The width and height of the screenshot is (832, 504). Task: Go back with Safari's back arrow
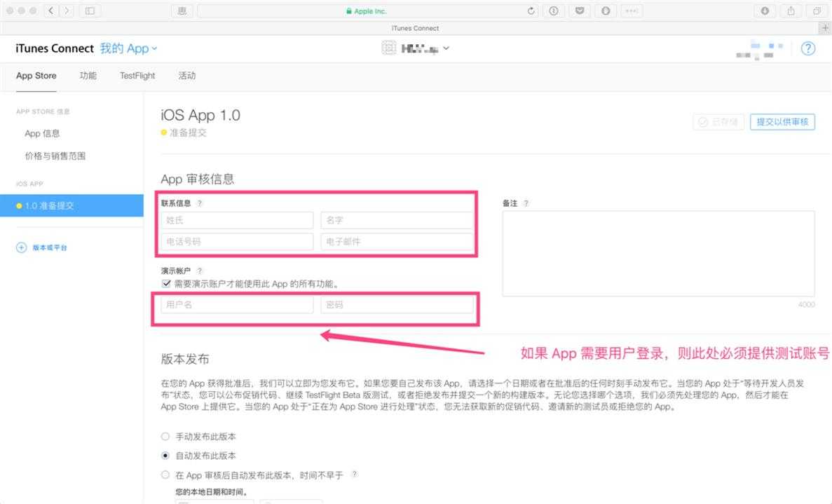pyautogui.click(x=51, y=11)
